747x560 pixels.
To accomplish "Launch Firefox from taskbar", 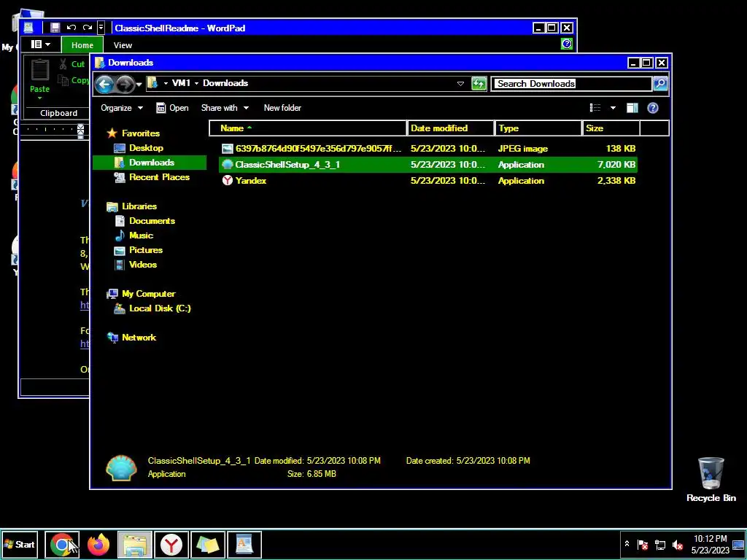I will [98, 544].
